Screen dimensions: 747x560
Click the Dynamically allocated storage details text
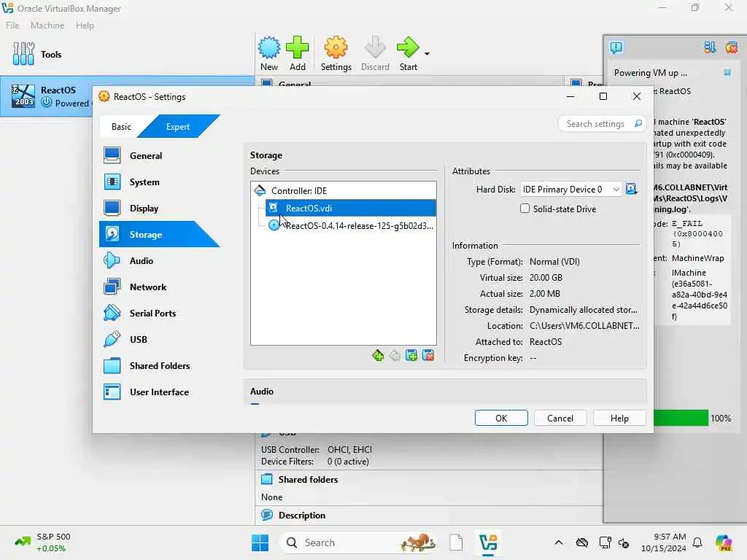tap(583, 309)
